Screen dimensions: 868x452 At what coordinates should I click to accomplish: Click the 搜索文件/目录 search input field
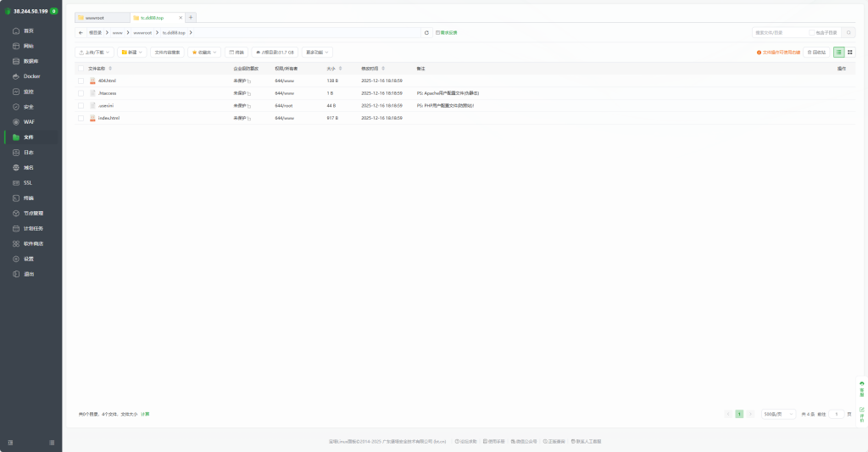pos(780,33)
